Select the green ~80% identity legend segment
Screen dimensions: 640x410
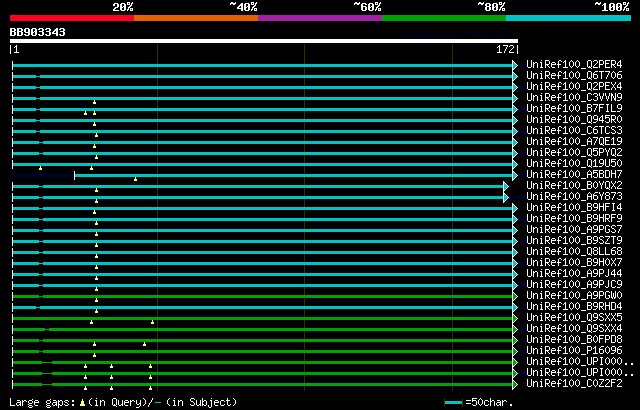(444, 18)
